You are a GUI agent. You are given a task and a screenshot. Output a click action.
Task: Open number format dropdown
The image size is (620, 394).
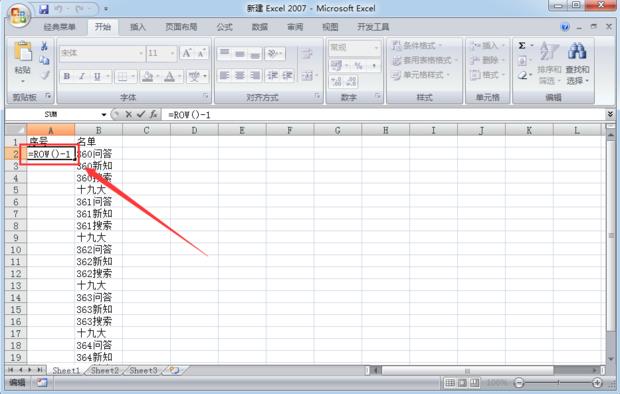376,48
